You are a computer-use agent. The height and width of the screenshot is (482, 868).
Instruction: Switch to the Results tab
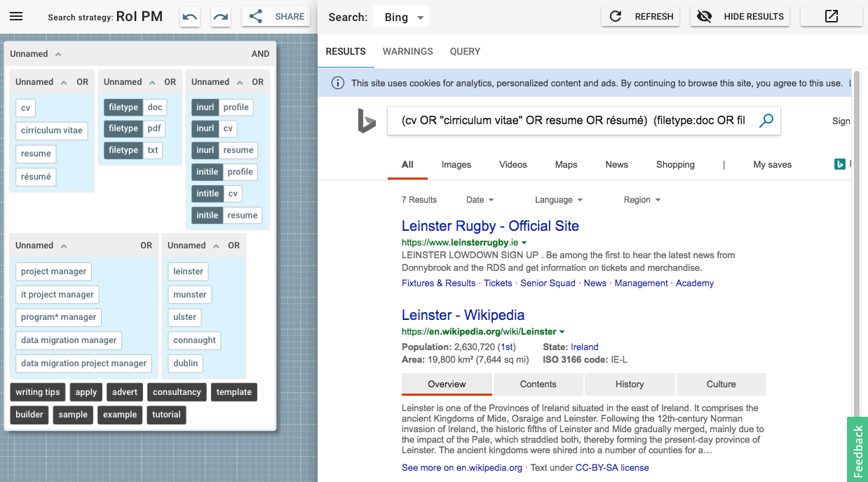click(x=346, y=51)
